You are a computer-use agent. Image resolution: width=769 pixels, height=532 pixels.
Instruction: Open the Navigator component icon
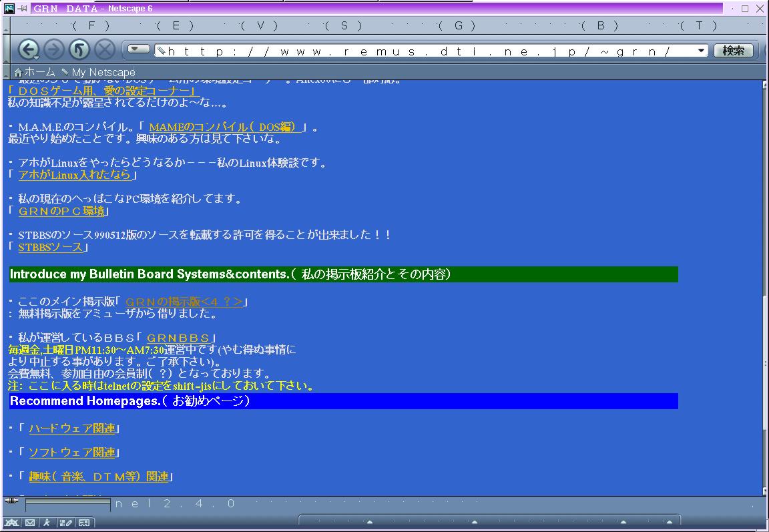click(x=10, y=523)
